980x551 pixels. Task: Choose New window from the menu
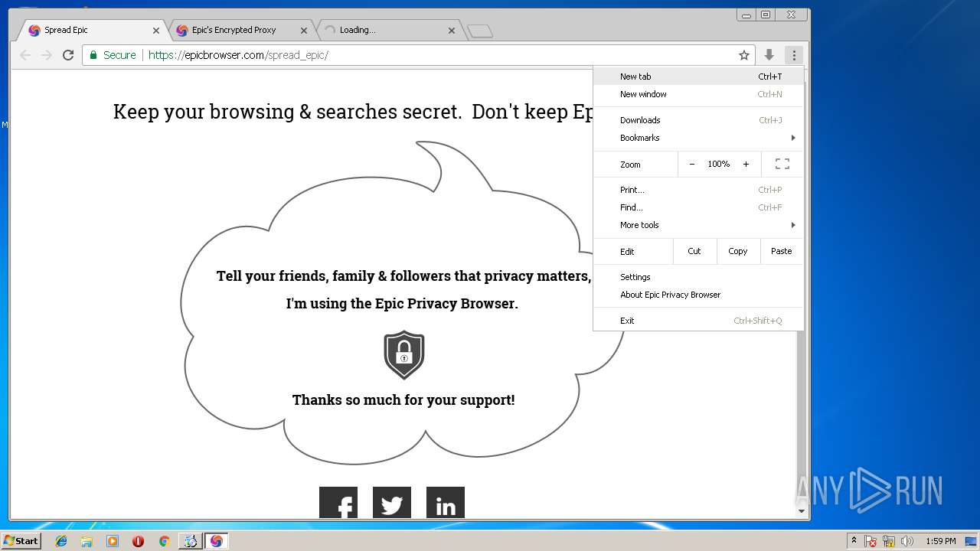click(x=698, y=94)
